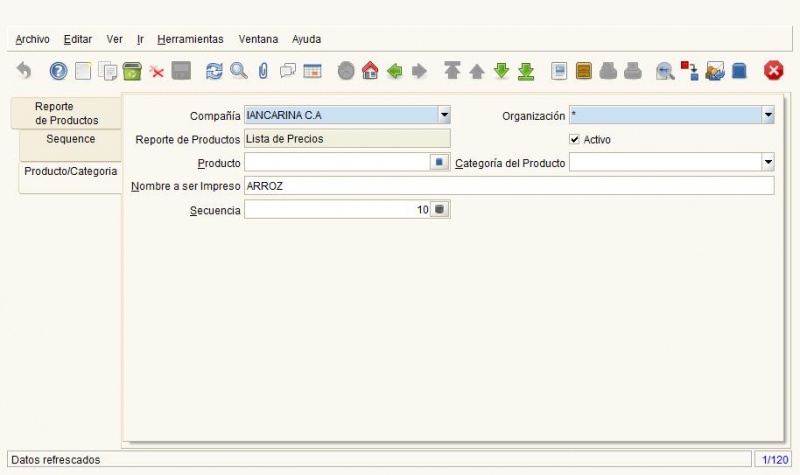Jump to last record icon
The height and width of the screenshot is (475, 800).
(x=526, y=71)
